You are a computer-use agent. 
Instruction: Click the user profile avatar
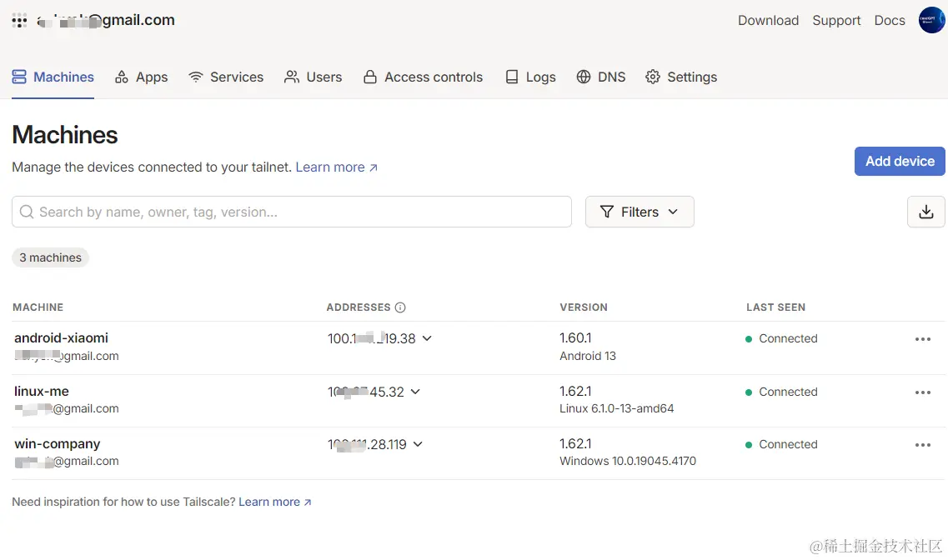click(930, 20)
